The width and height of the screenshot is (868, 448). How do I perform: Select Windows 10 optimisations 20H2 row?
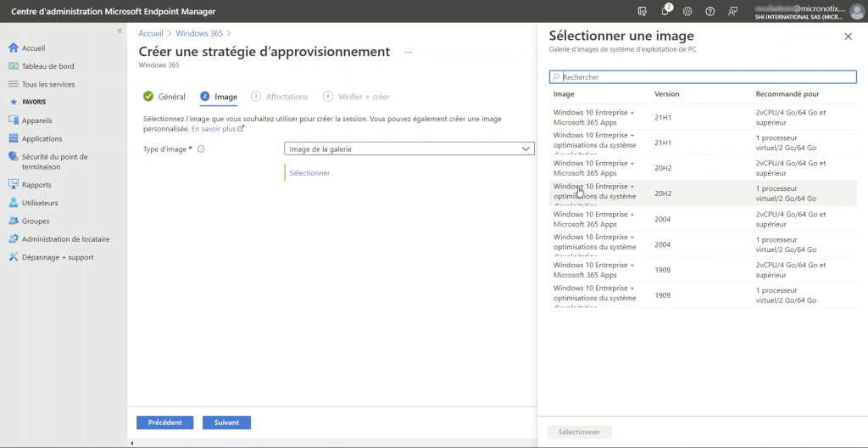tap(703, 193)
